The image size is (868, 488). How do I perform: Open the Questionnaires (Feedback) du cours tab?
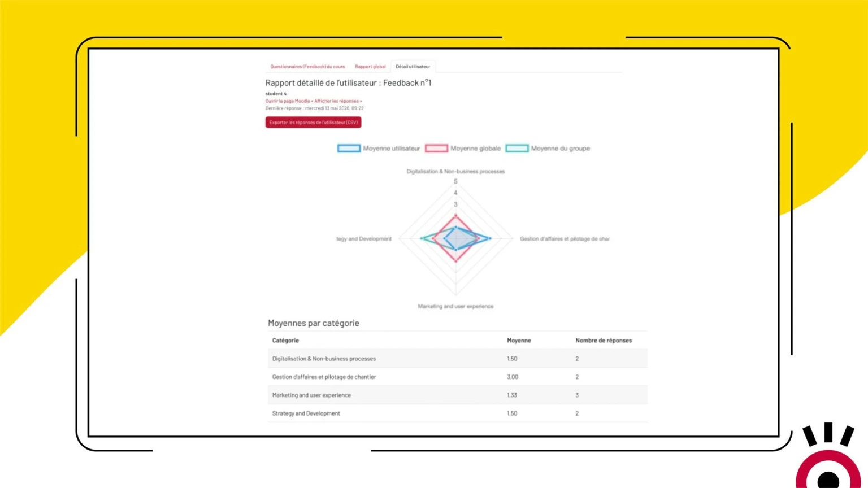click(x=307, y=67)
